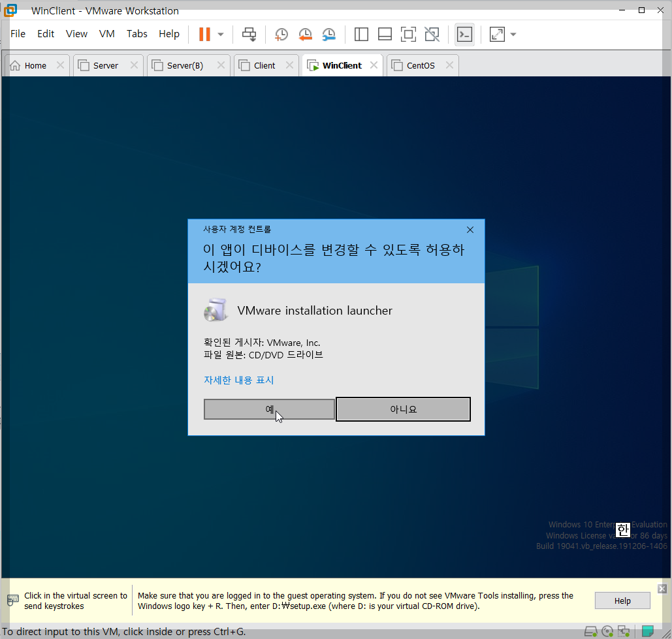The width and height of the screenshot is (672, 639).
Task: Click the stretch guest display icon
Action: pyautogui.click(x=497, y=34)
